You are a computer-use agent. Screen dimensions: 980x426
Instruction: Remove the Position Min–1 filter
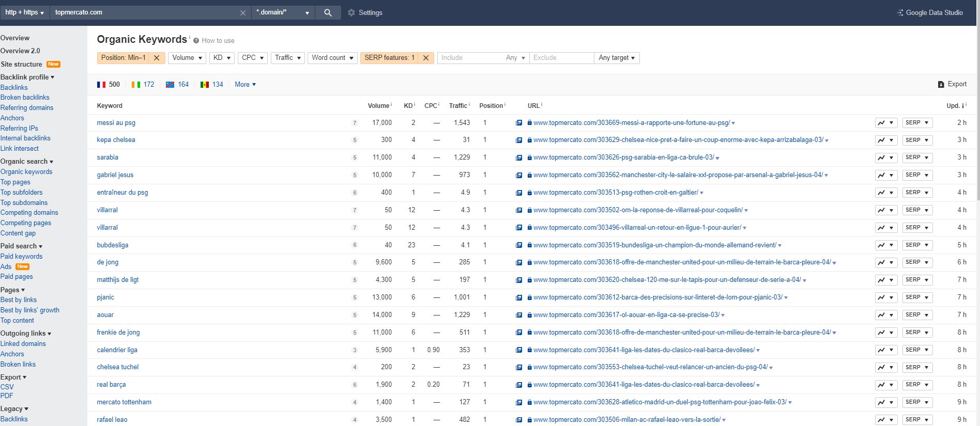click(157, 58)
